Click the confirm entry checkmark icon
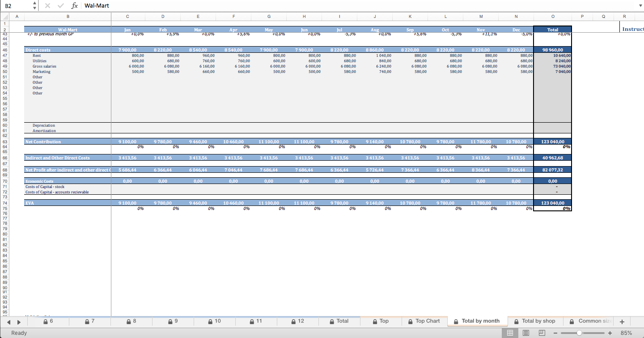Viewport: 644px width, 338px height. pos(60,5)
